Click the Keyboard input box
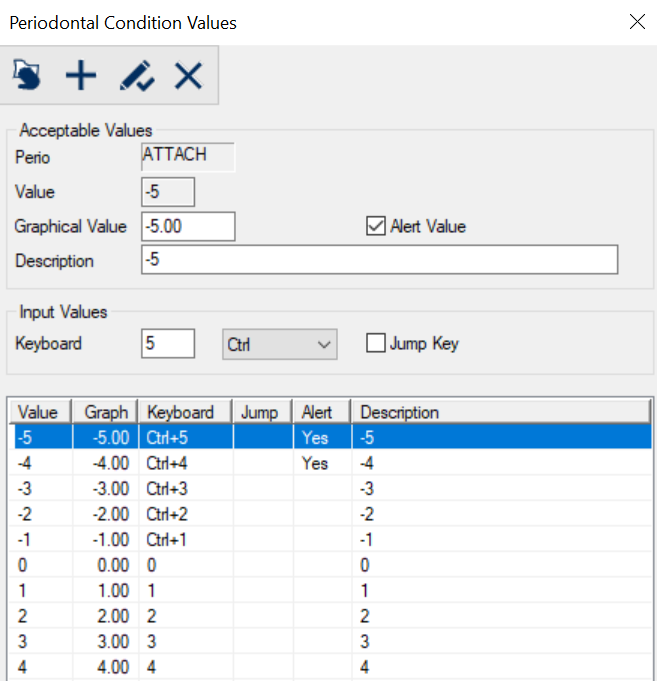657x681 pixels. tap(168, 343)
